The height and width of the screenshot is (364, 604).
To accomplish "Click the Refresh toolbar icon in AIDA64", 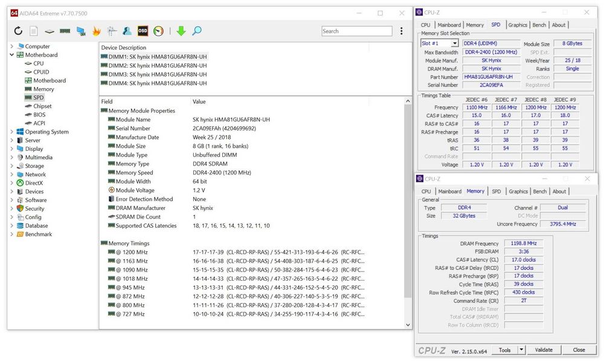I will point(18,31).
